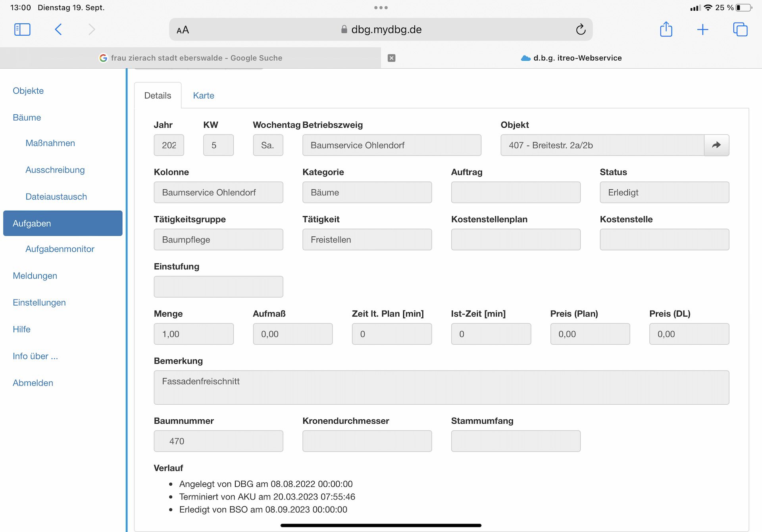Click the Bemerkung text field
This screenshot has width=762, height=532.
click(x=441, y=388)
